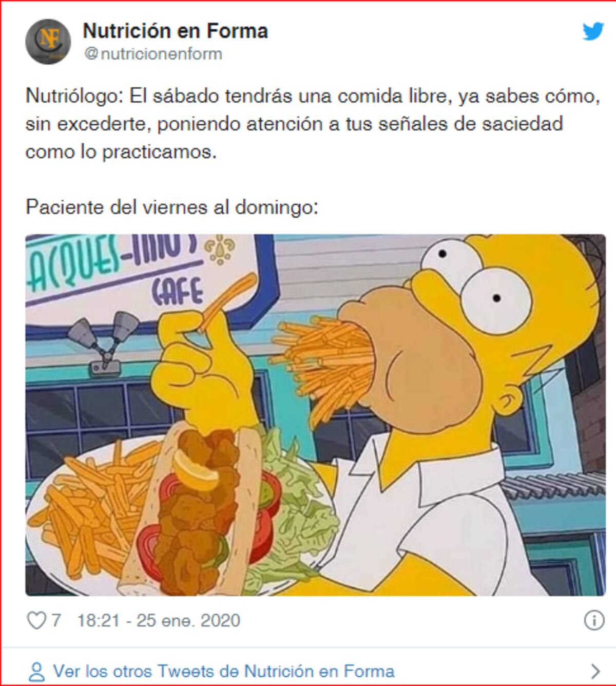The width and height of the screenshot is (616, 686).
Task: Click the Nutrición en Forma profile avatar
Action: point(48,42)
